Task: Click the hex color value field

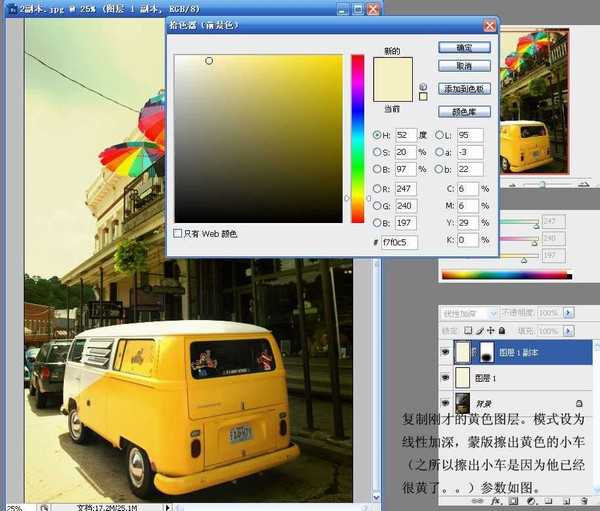Action: click(x=399, y=242)
